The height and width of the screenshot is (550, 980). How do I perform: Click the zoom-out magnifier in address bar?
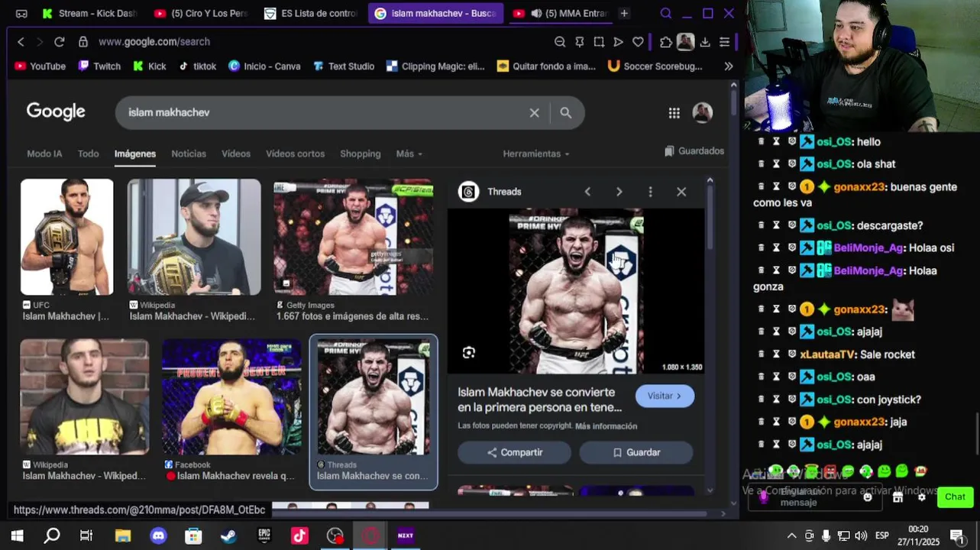click(x=560, y=42)
